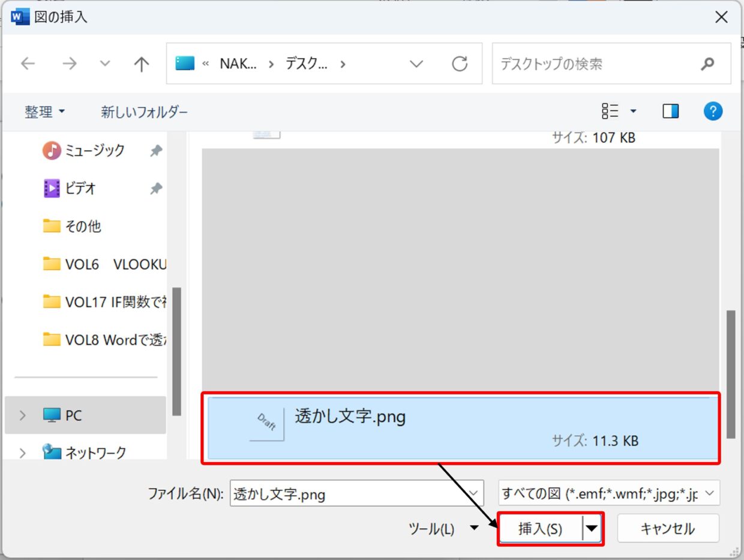Open the ミュージック folder in sidebar
This screenshot has width=744, height=560.
click(x=94, y=150)
